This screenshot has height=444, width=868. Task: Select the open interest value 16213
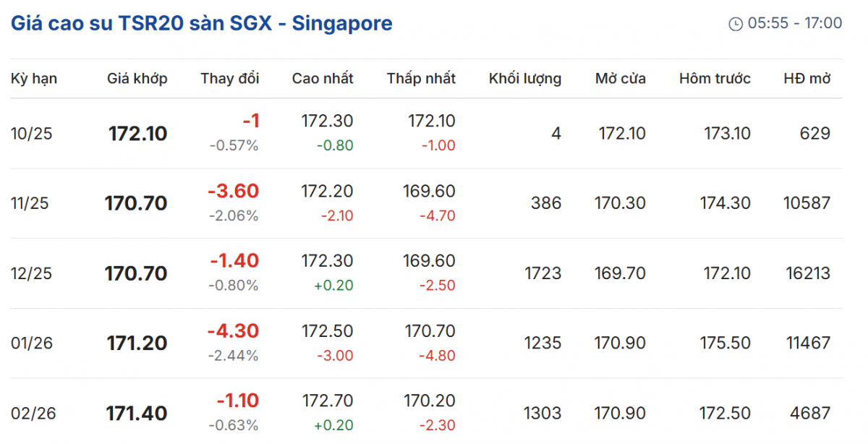[807, 274]
